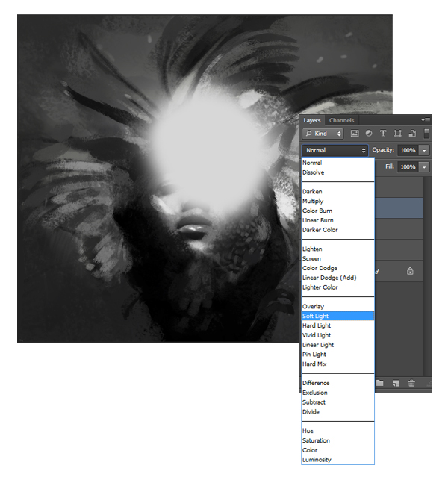Delete layer with trash icon
448x480 pixels.
point(411,383)
